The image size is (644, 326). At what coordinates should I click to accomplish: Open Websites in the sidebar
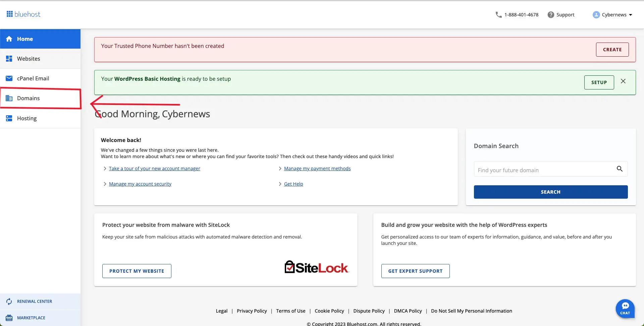(40, 59)
